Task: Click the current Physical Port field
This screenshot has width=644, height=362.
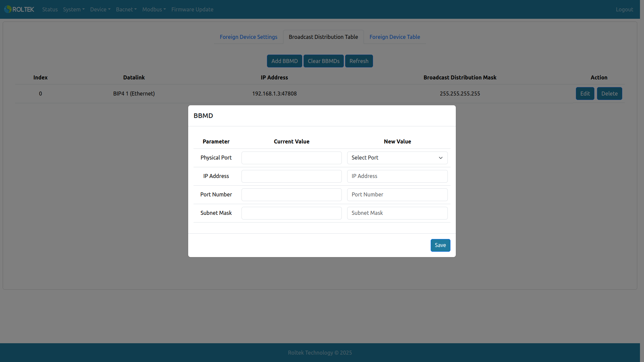Action: click(x=291, y=158)
